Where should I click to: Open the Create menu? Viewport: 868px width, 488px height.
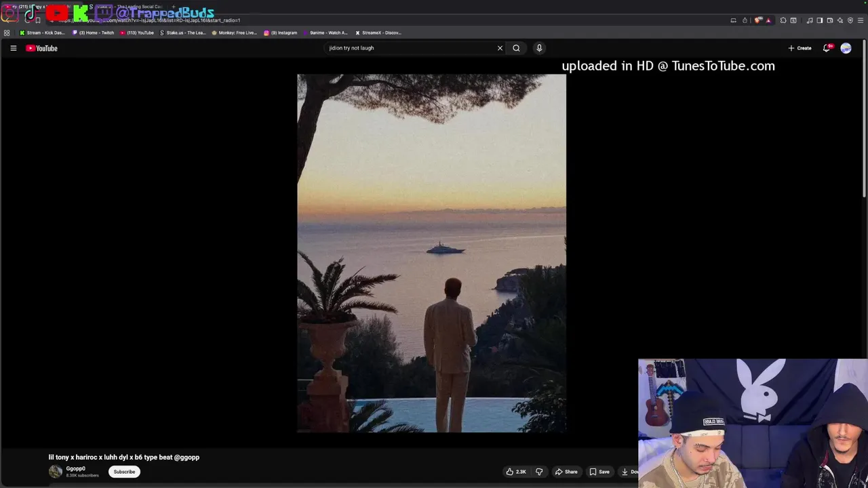[x=800, y=48]
